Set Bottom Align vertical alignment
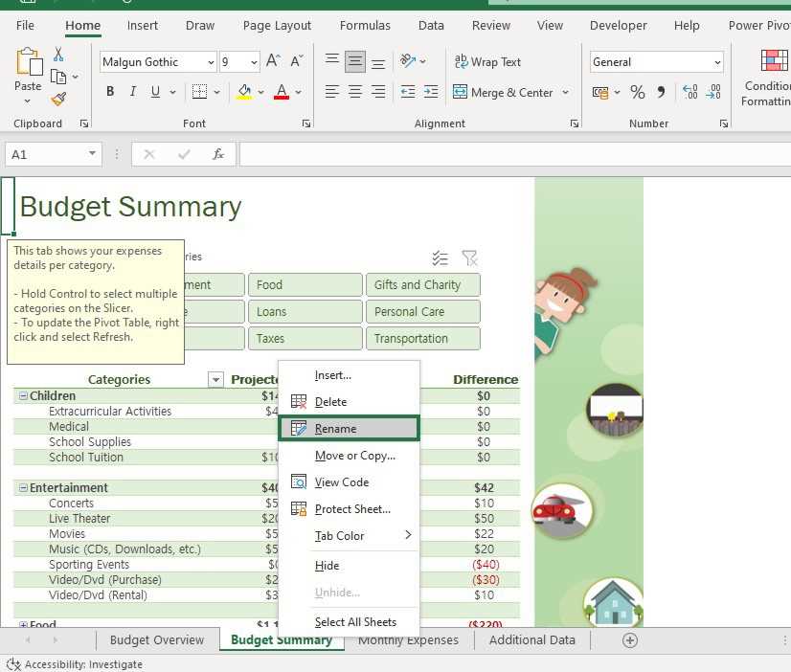 click(x=378, y=62)
